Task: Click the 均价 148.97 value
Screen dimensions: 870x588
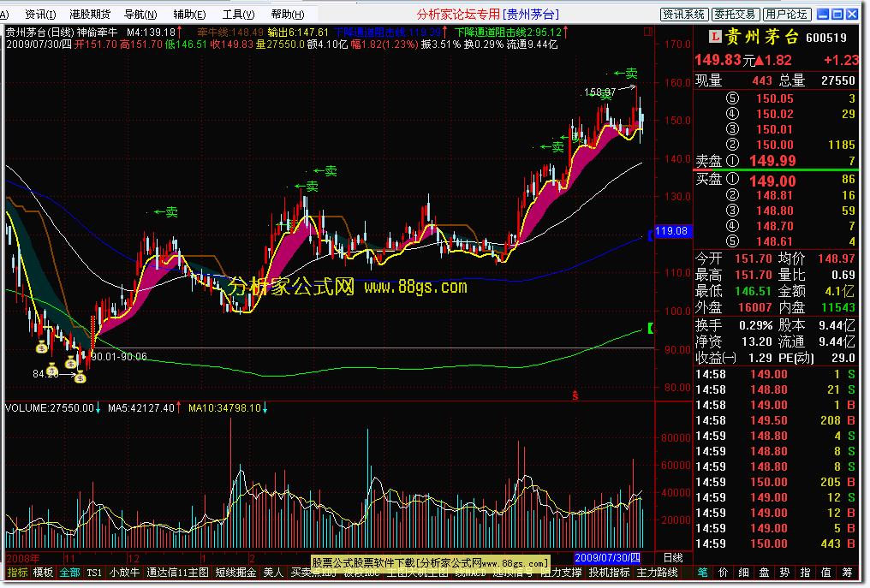Action: pyautogui.click(x=836, y=258)
